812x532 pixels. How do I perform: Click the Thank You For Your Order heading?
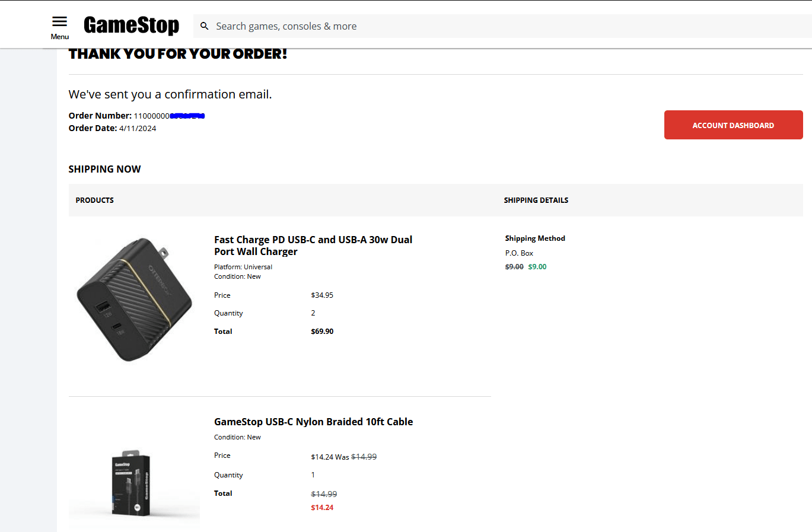point(178,55)
